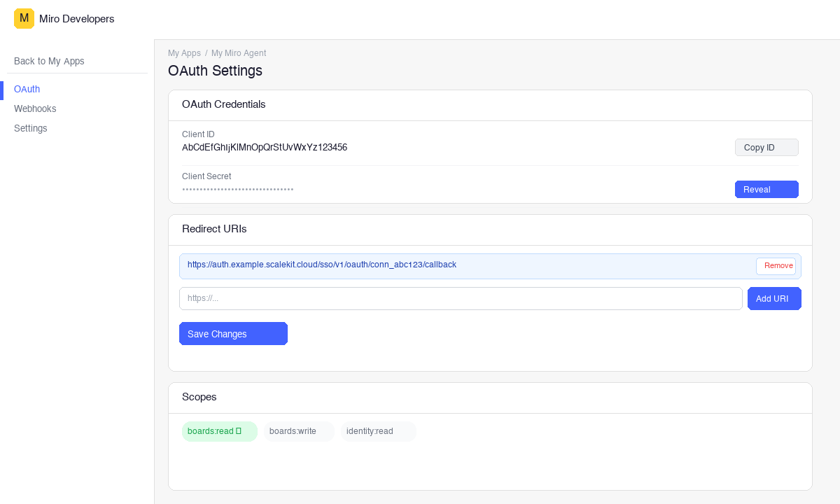
Task: Add a new redirect URI
Action: click(774, 298)
